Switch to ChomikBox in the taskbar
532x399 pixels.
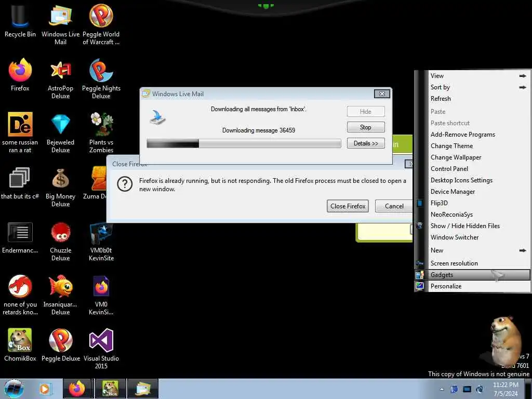(110, 389)
